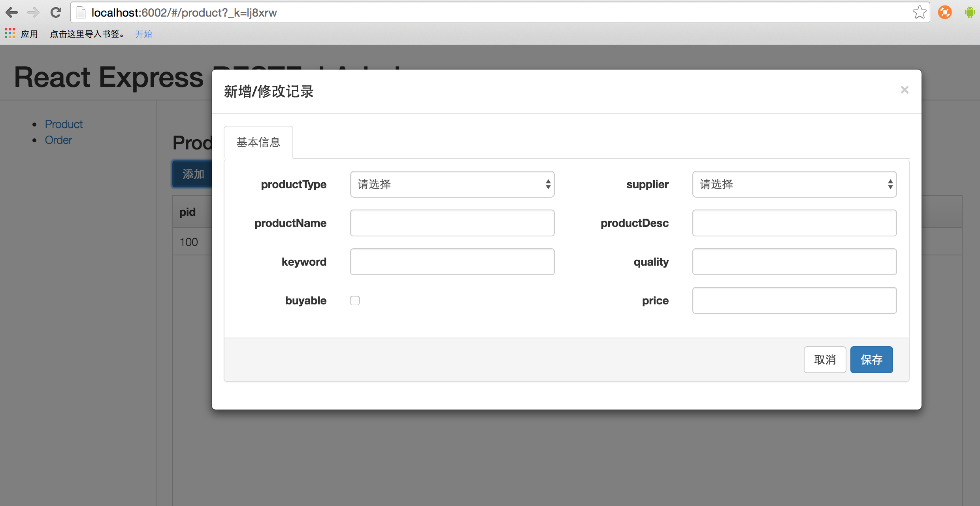Open the productType dropdown
This screenshot has height=506, width=980.
(452, 184)
